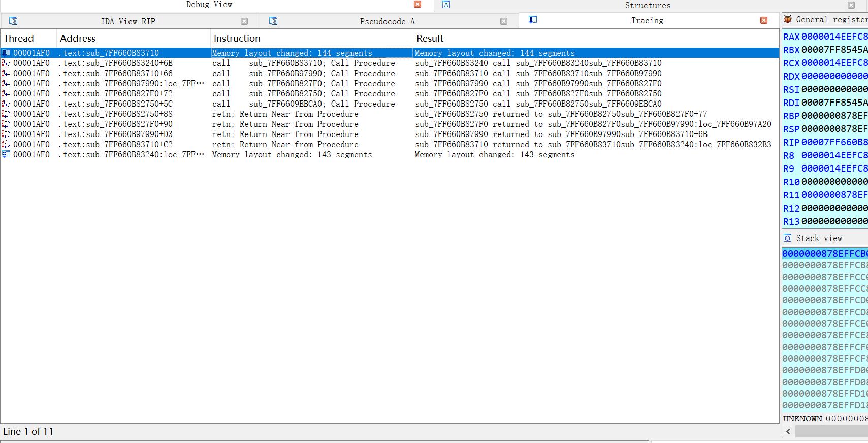The width and height of the screenshot is (868, 443).
Task: Close the Structures tab
Action: pos(851,5)
